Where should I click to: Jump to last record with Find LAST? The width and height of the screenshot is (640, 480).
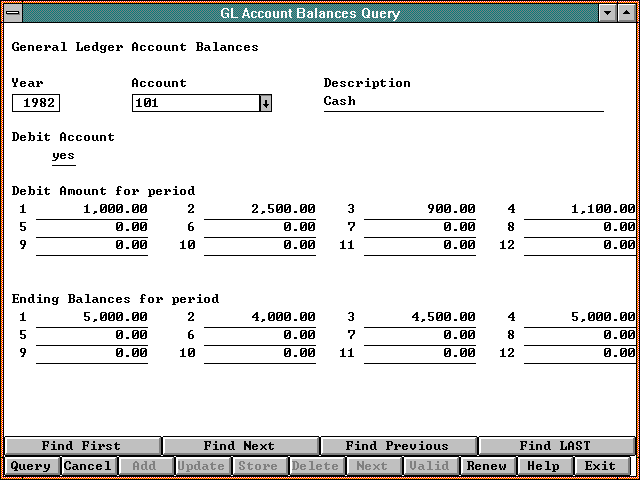coord(555,446)
